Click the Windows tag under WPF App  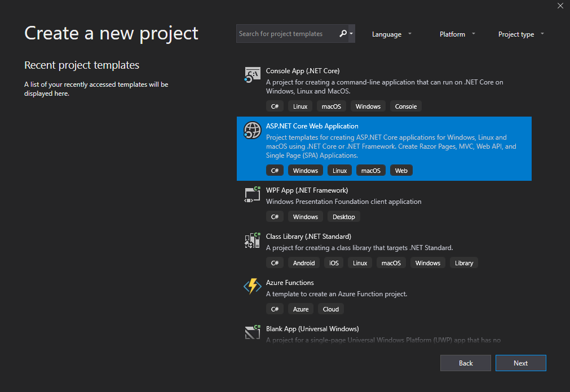coord(306,217)
